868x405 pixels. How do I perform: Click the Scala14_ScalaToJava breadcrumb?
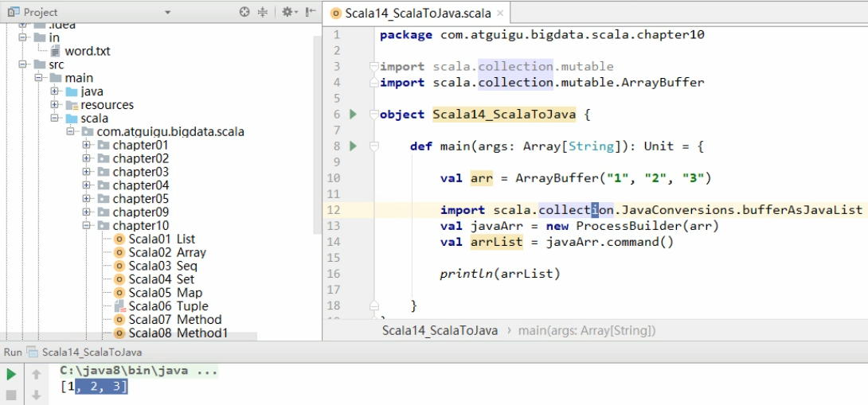440,331
